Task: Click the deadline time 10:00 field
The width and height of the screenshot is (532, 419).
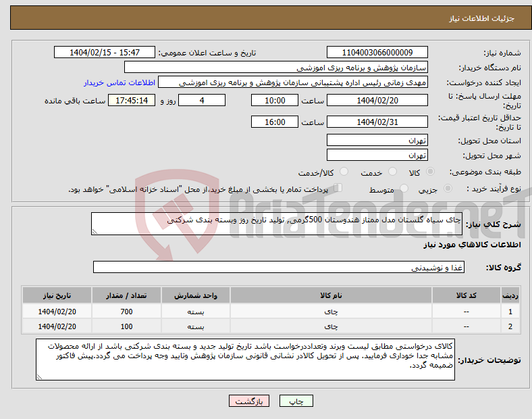Action: 275,100
